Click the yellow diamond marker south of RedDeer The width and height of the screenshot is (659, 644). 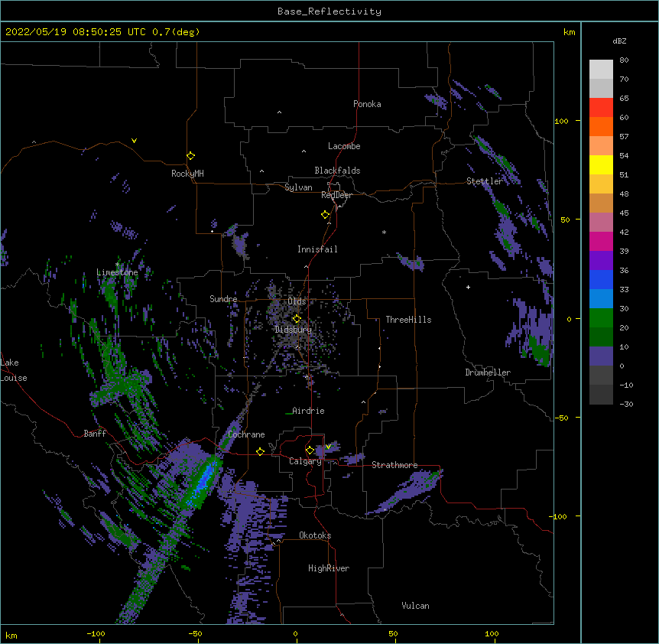click(325, 214)
